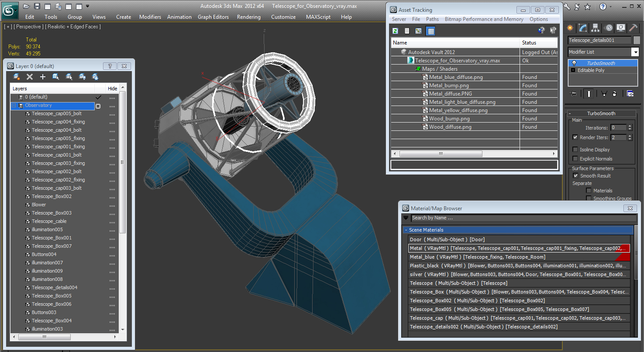
Task: Open the MAXScript menu
Action: [x=318, y=17]
